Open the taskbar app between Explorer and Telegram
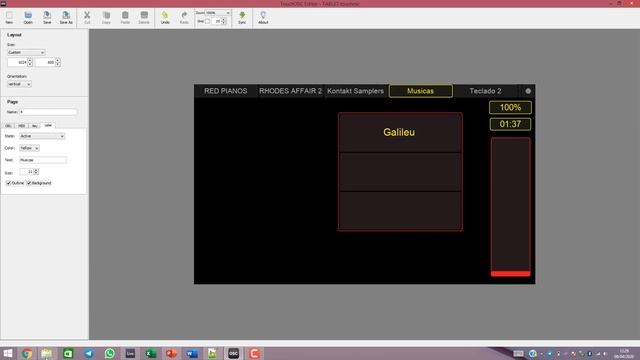This screenshot has width=640, height=360. (x=68, y=353)
